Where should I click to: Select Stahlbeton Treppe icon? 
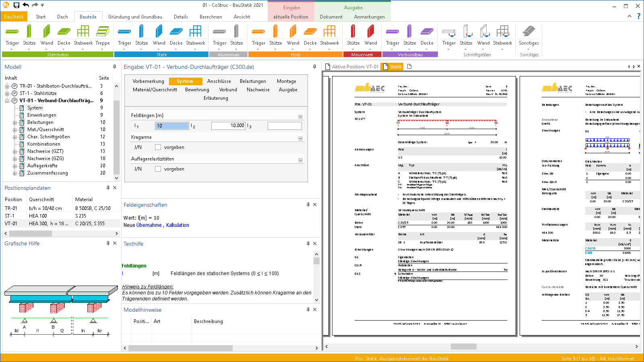pyautogui.click(x=103, y=32)
